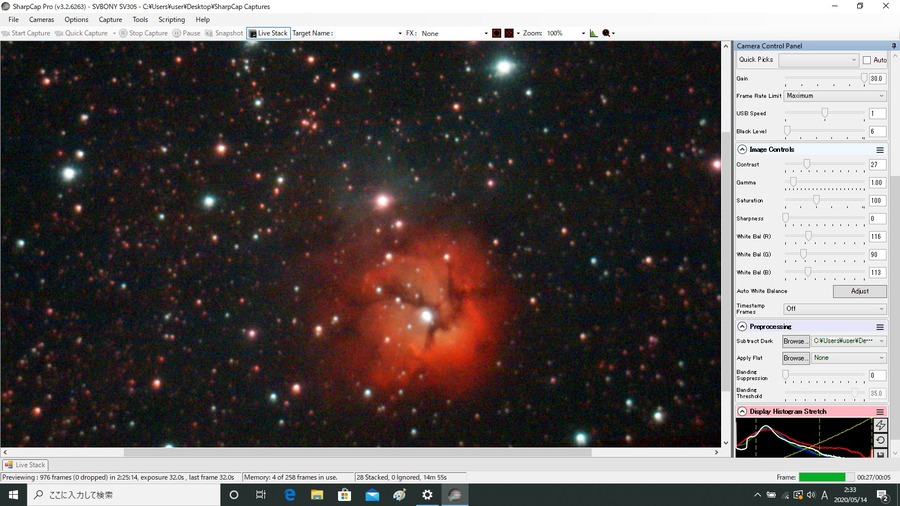
Task: Click the horizontal scrollbar under the image
Action: coord(358,452)
